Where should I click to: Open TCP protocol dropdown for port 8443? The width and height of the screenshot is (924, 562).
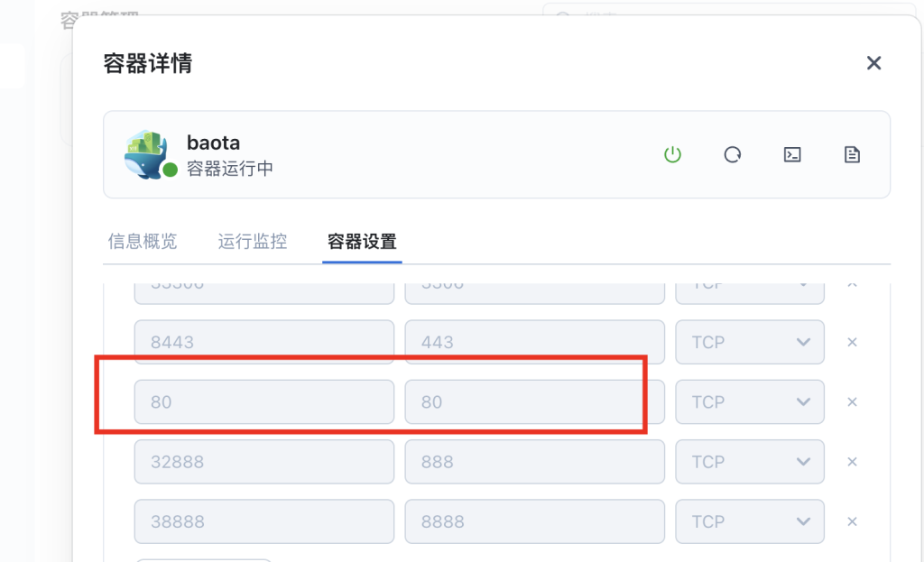click(x=750, y=342)
